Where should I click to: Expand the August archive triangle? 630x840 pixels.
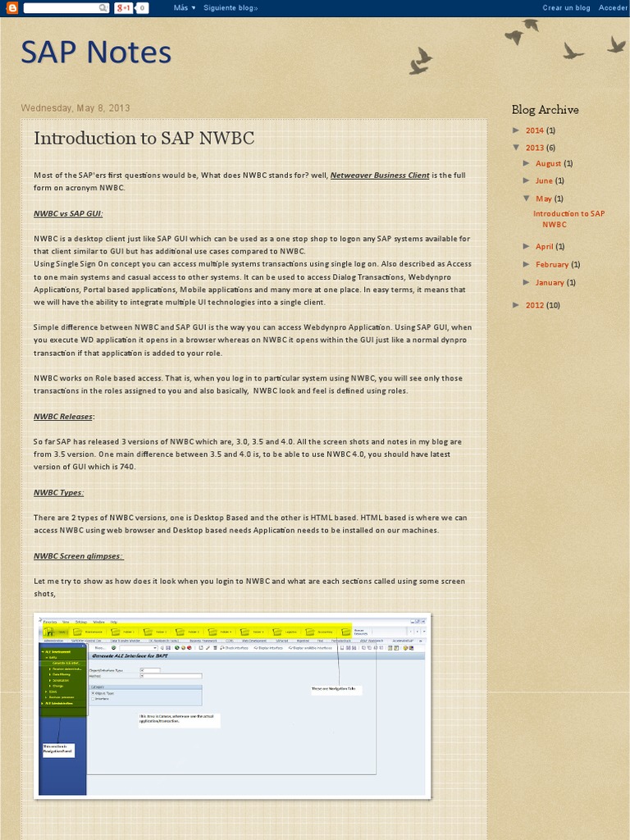point(527,163)
